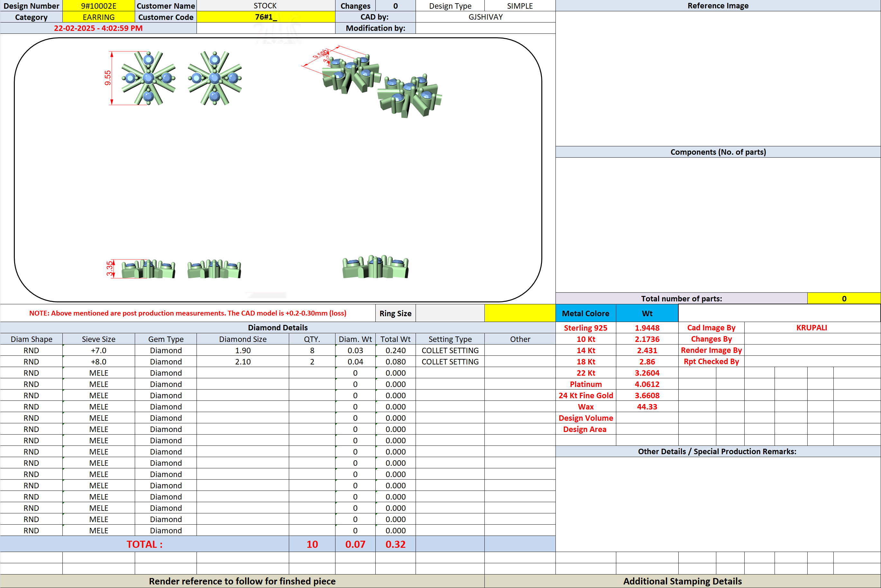Viewport: 881px width, 588px height.
Task: Click the blue Wt header cell
Action: pos(647,313)
